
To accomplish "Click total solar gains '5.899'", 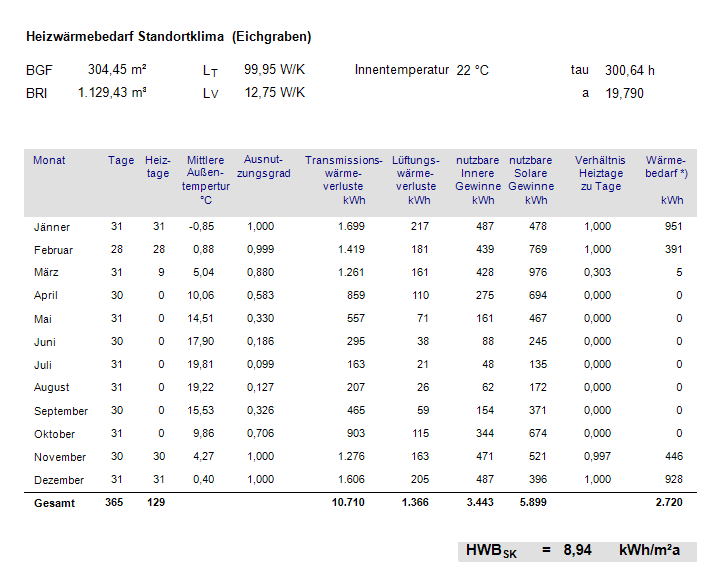I will (x=533, y=503).
